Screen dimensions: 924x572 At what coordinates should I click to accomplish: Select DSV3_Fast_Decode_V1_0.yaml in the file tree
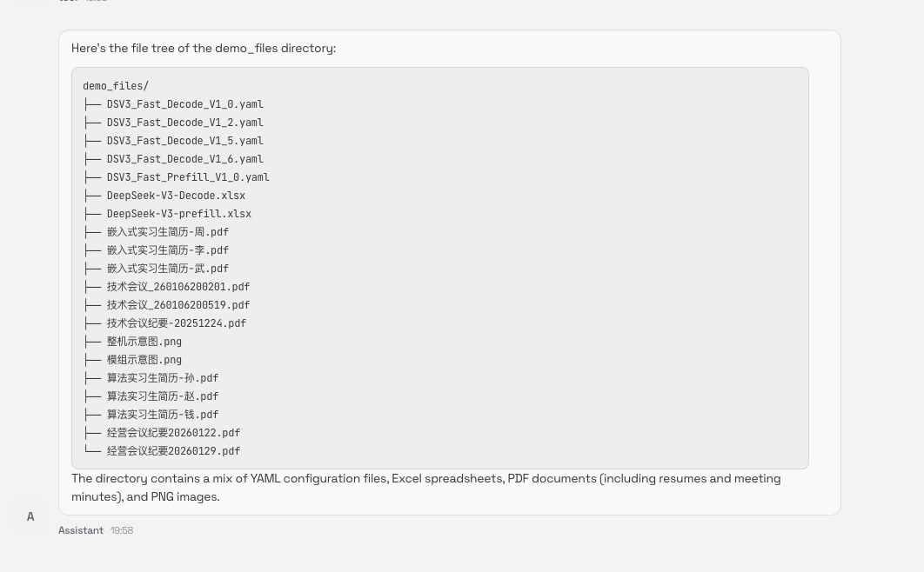(184, 104)
